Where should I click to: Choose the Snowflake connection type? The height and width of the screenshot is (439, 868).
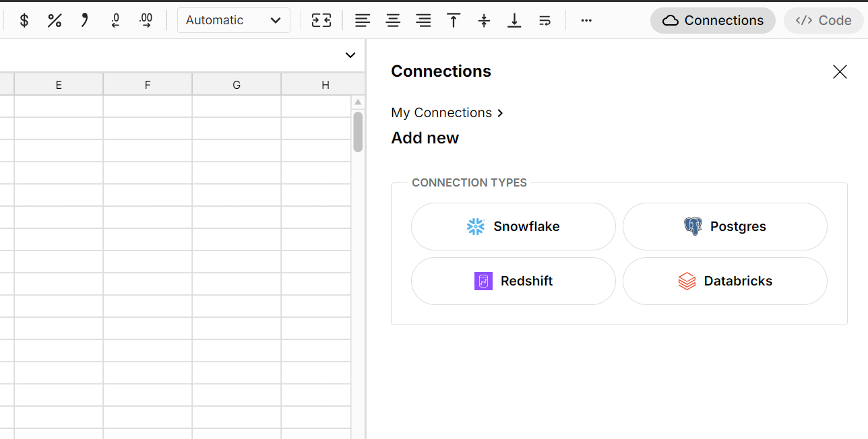coord(513,226)
